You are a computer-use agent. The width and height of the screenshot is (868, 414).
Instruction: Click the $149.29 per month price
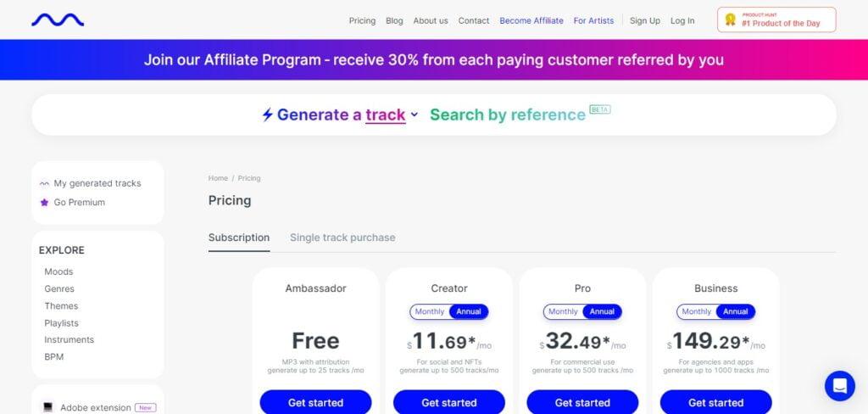tap(715, 341)
